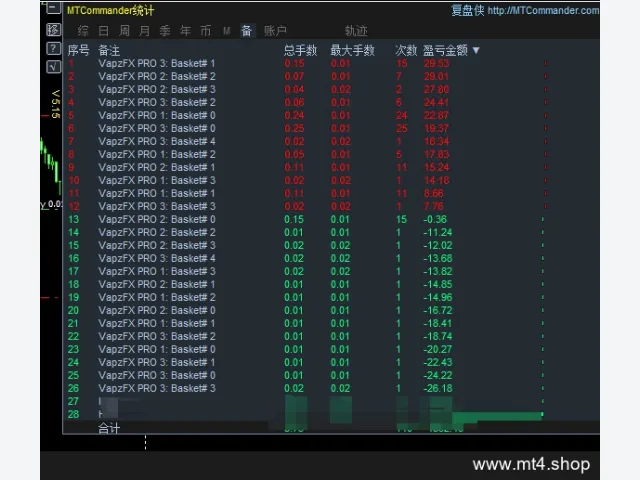This screenshot has height=480, width=640.
Task: Click row number 27
Action: (x=73, y=401)
